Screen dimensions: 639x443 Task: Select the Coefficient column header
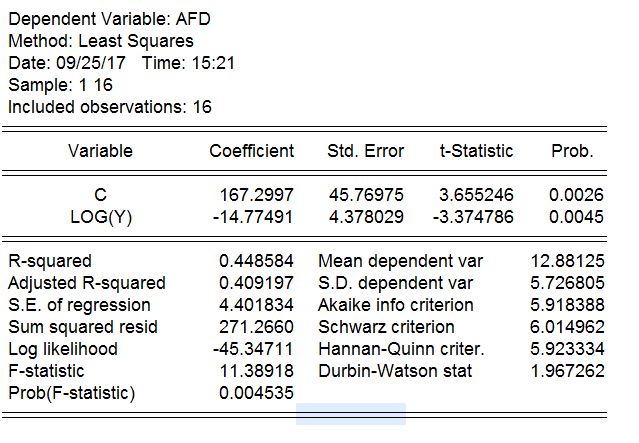(x=252, y=151)
